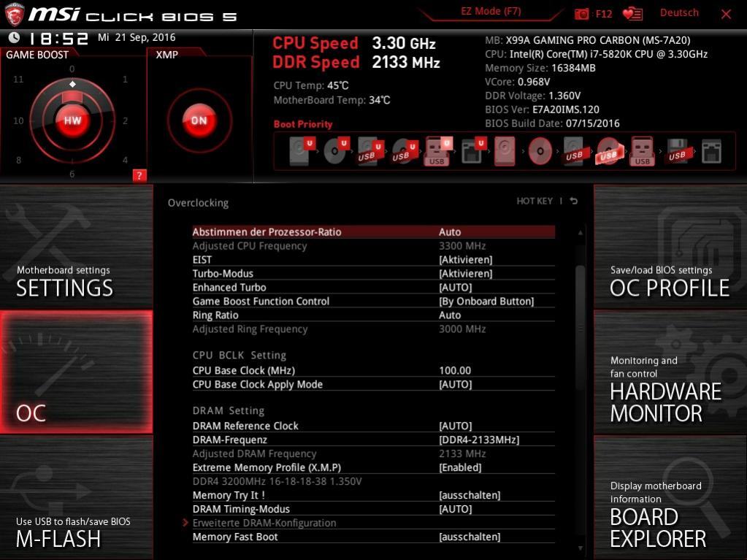
Task: Click the legacy USB key boot icon
Action: coord(642,151)
